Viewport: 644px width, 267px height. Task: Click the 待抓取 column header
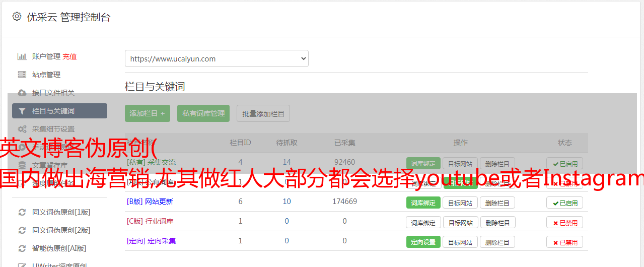tap(287, 143)
